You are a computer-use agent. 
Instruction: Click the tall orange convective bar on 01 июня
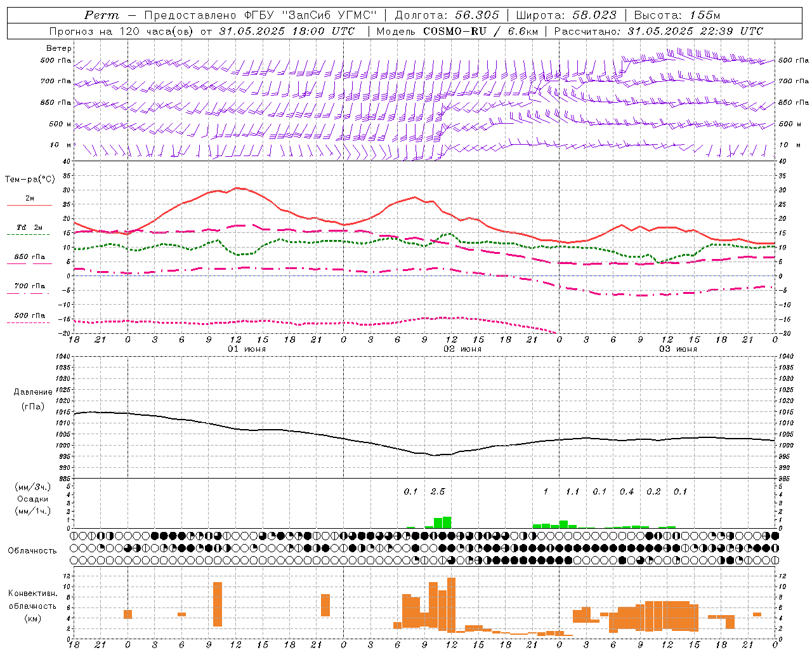point(218,604)
